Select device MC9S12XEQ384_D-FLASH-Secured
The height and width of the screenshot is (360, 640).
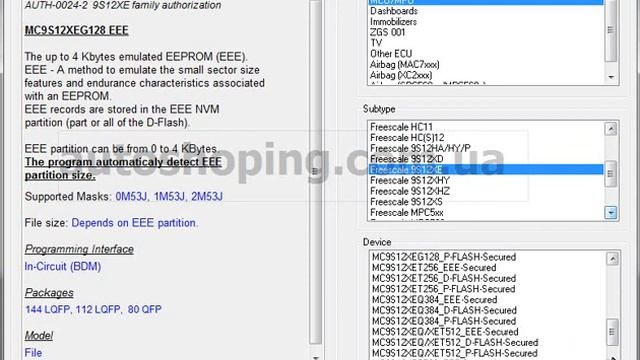tap(487, 310)
